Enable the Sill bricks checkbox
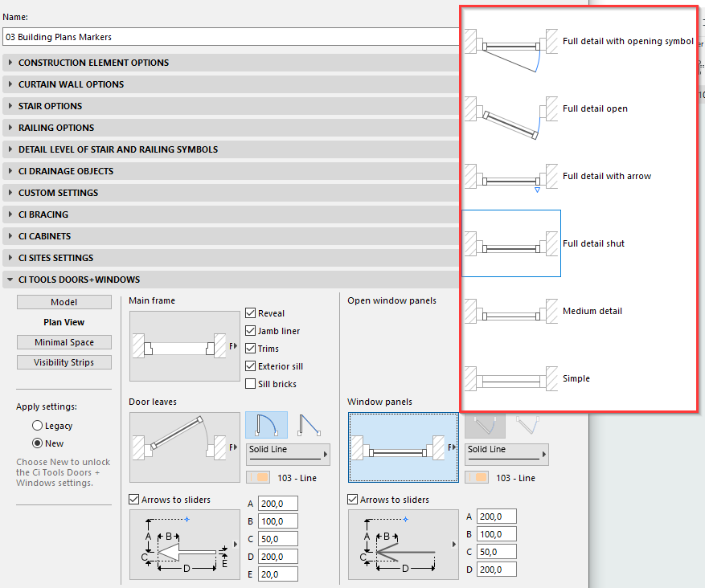 (251, 384)
